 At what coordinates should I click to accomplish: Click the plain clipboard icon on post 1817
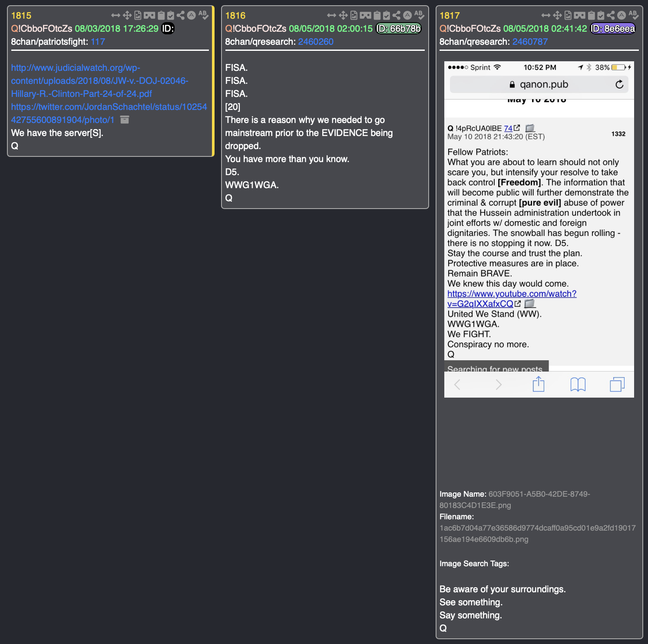[592, 16]
